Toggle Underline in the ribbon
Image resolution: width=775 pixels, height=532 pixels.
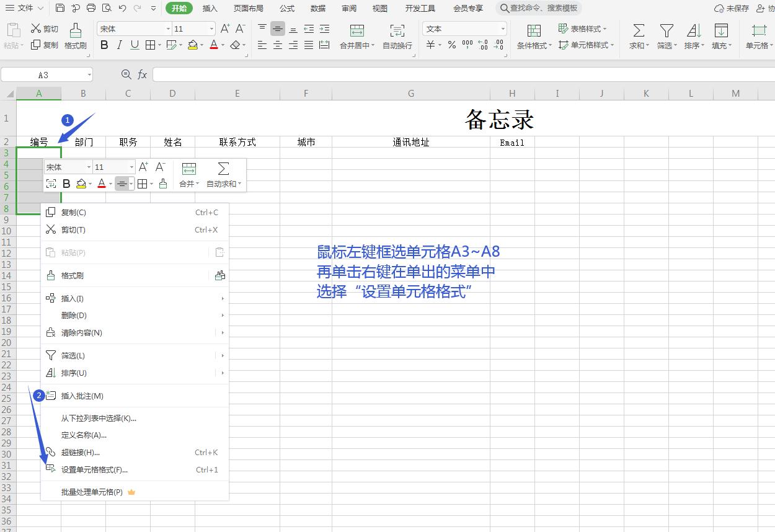[x=135, y=45]
